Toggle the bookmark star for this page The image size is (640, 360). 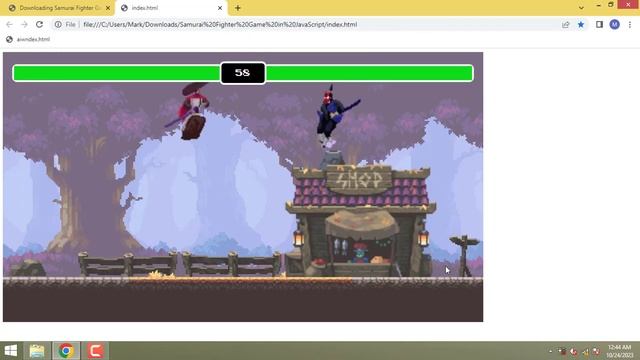[581, 24]
